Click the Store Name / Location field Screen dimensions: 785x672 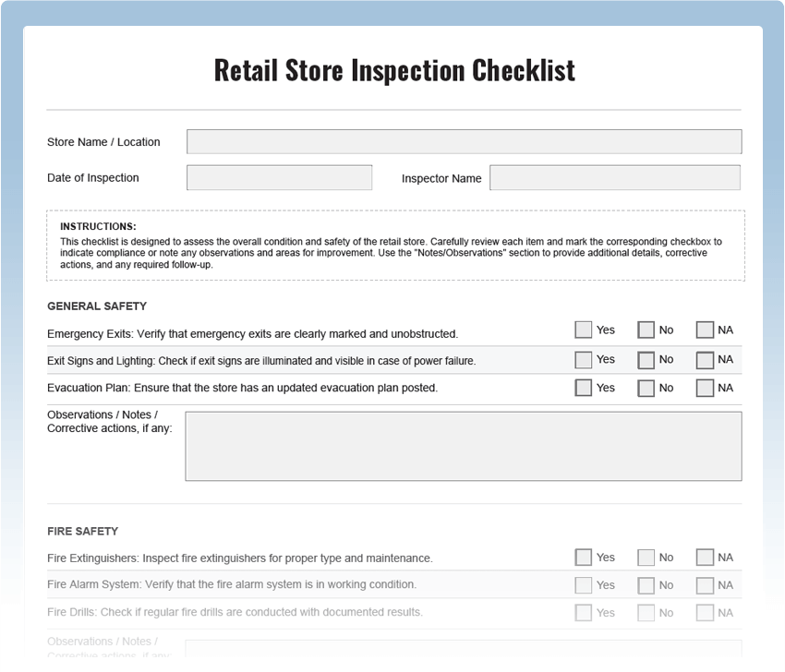pyautogui.click(x=463, y=141)
